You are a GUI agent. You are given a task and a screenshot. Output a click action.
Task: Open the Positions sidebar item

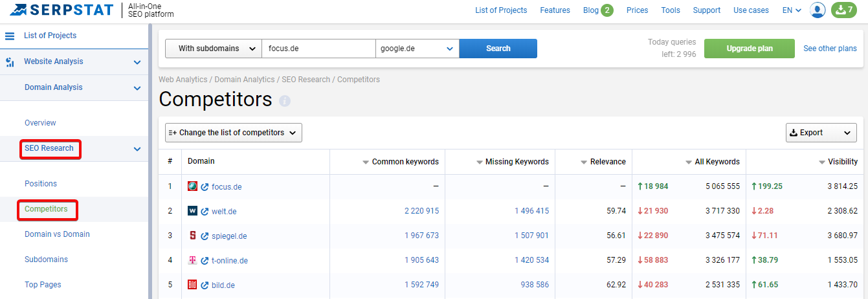[41, 184]
